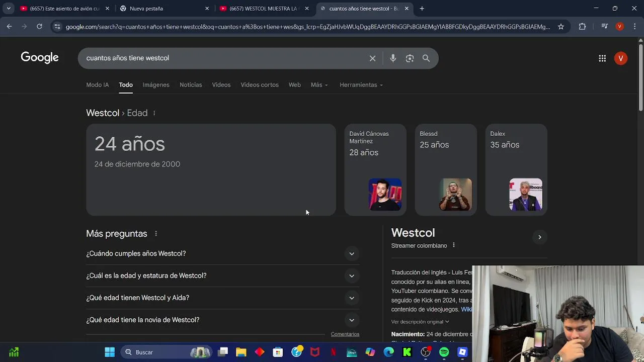Select the Imágenes search tab
This screenshot has height=362, width=644.
tap(156, 85)
